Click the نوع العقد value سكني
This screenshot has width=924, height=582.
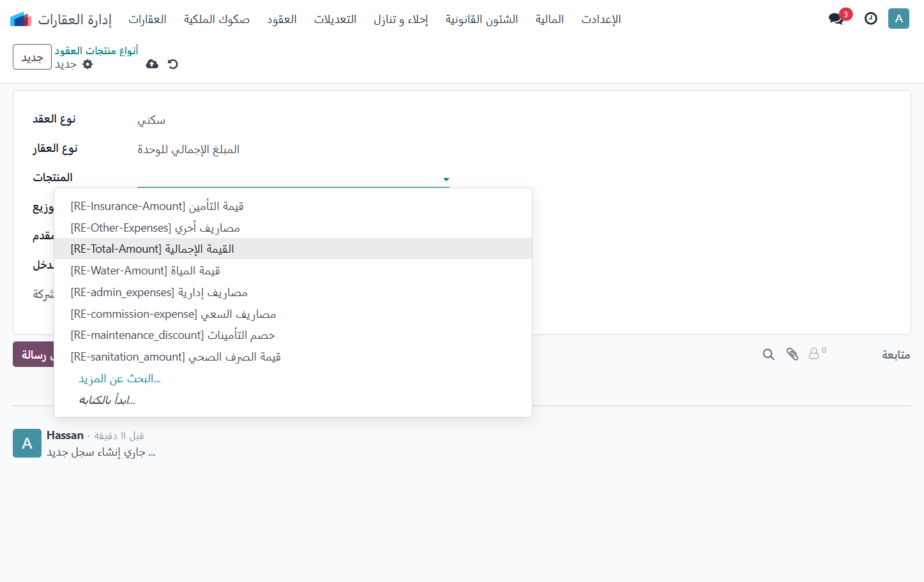[151, 120]
